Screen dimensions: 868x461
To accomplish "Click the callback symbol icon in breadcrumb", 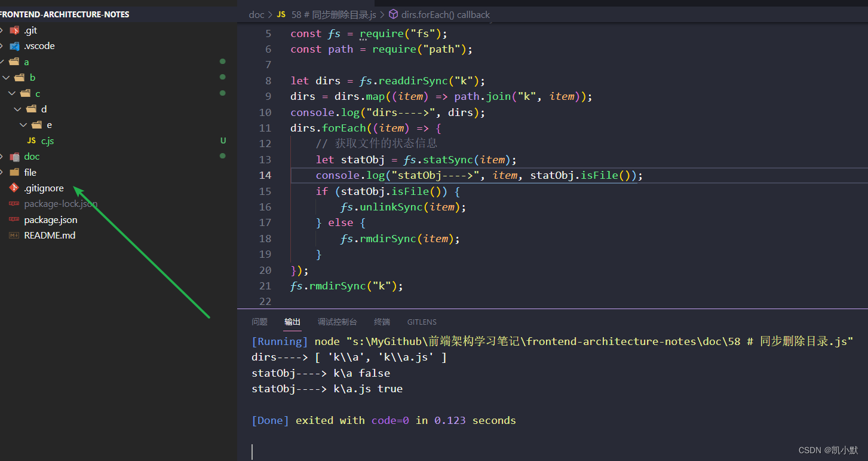I will click(x=393, y=14).
